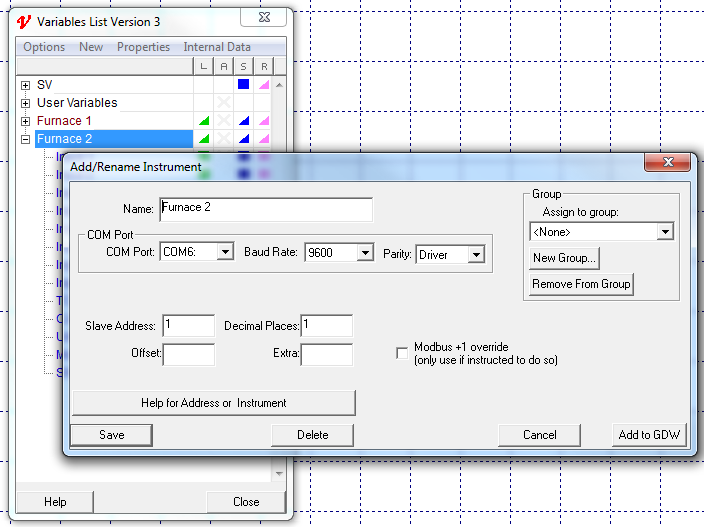The width and height of the screenshot is (704, 527).
Task: Collapse the Furnace 2 tree node
Action: point(26,139)
